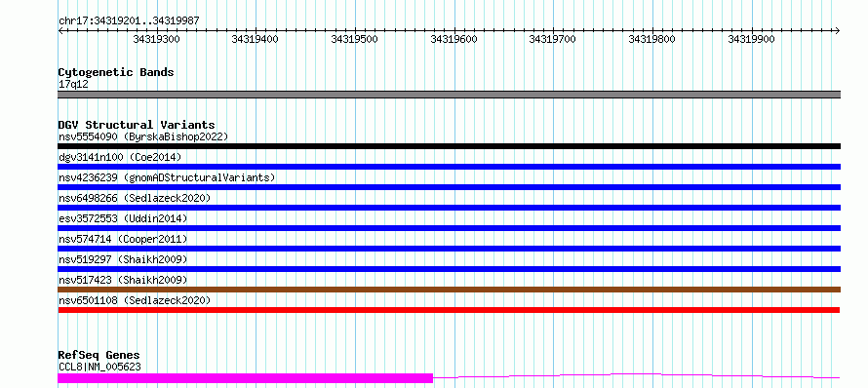Screen dimensions: 868x388
Task: Select the blue nsv574714 variant bar
Action: click(449, 249)
